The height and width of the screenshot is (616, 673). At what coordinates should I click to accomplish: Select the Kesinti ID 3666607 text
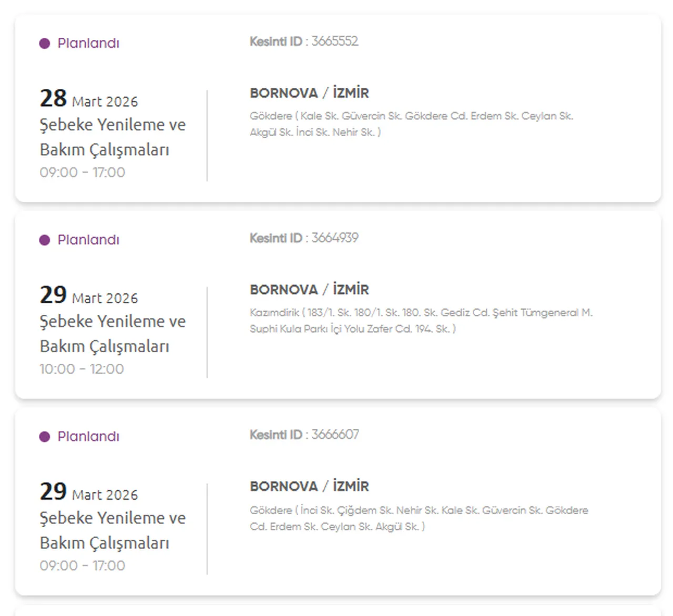click(x=304, y=435)
